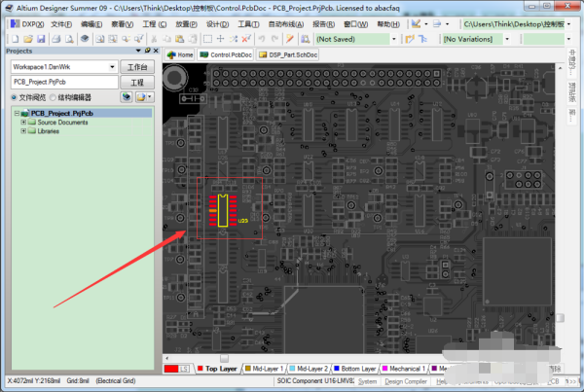Screen dimensions: 584x392
Task: Open the (Not Saved) view configuration dropdown
Action: 394,39
